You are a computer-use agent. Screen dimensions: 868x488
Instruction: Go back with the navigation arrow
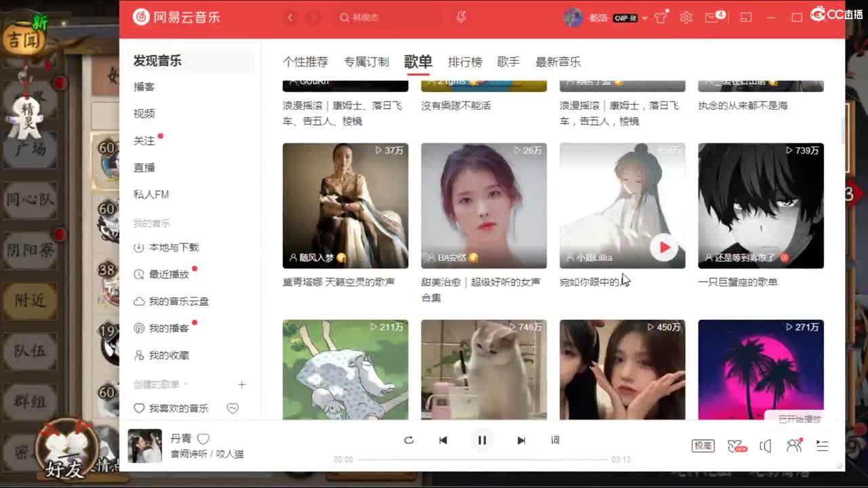(290, 18)
